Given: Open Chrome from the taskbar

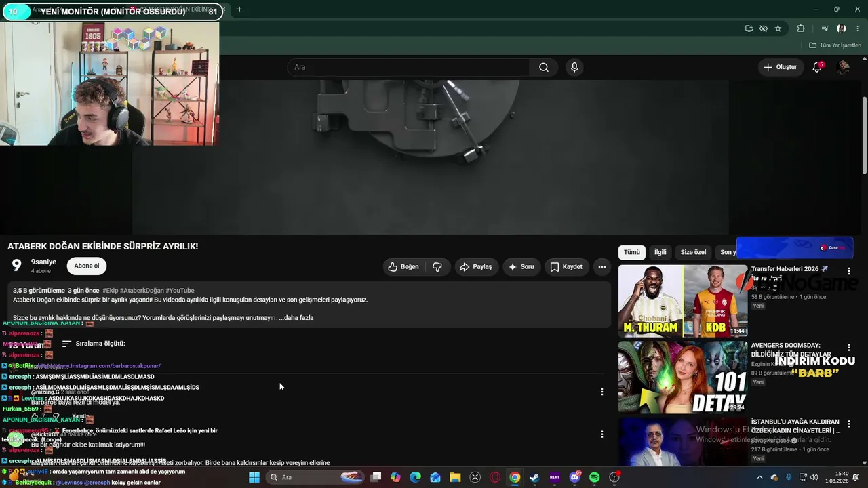Looking at the screenshot, I should 515,477.
